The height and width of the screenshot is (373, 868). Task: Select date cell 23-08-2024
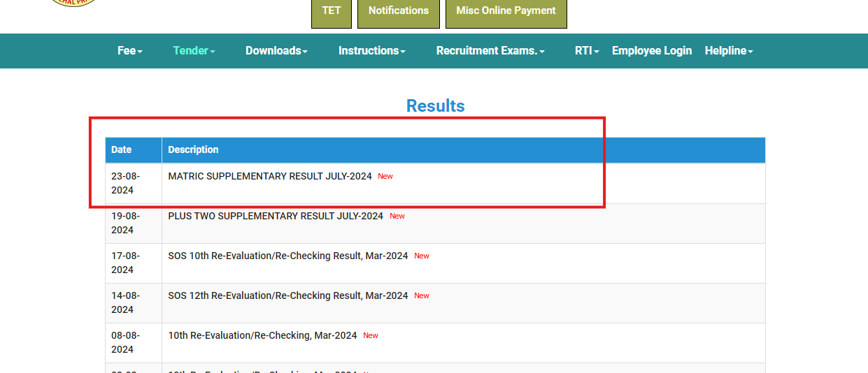coord(134,184)
